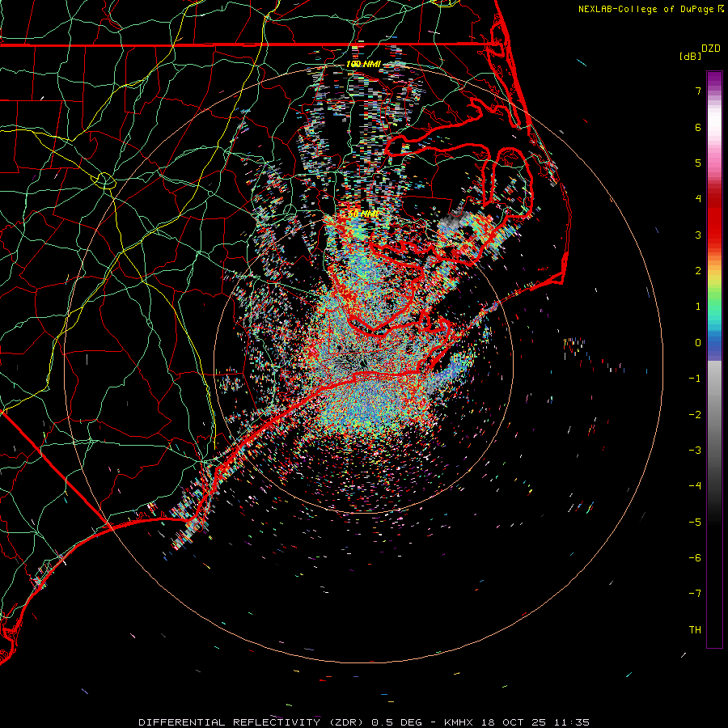Viewport: 728px width, 728px height.
Task: Click the -3 value on the scale
Action: 695,451
